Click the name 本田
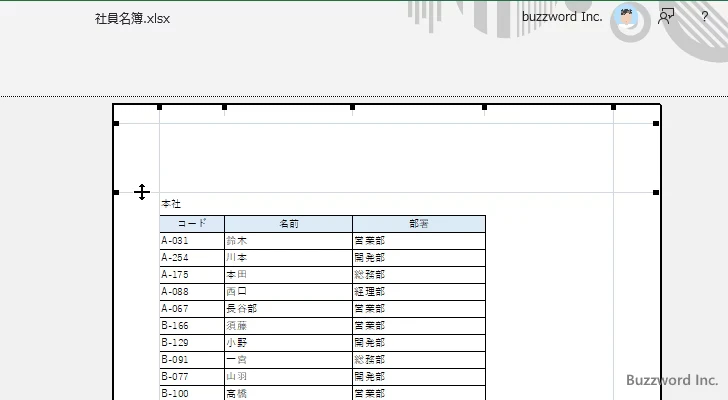The image size is (728, 400). click(x=236, y=275)
